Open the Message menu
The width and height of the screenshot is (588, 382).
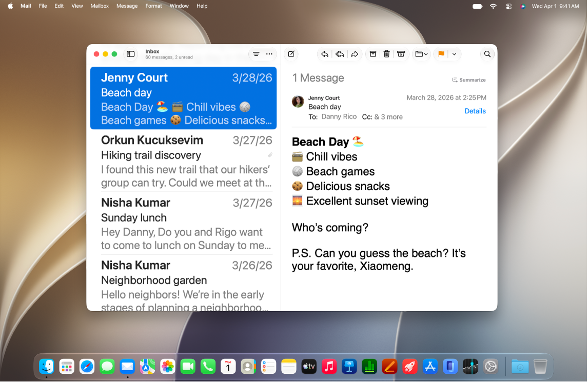[127, 6]
